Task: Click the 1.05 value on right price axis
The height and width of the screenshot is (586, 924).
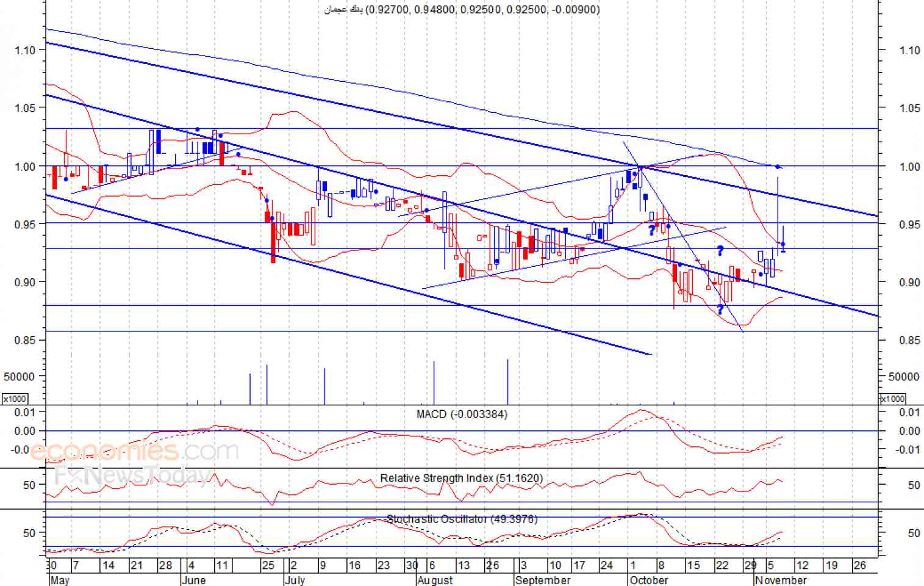Action: (910, 108)
